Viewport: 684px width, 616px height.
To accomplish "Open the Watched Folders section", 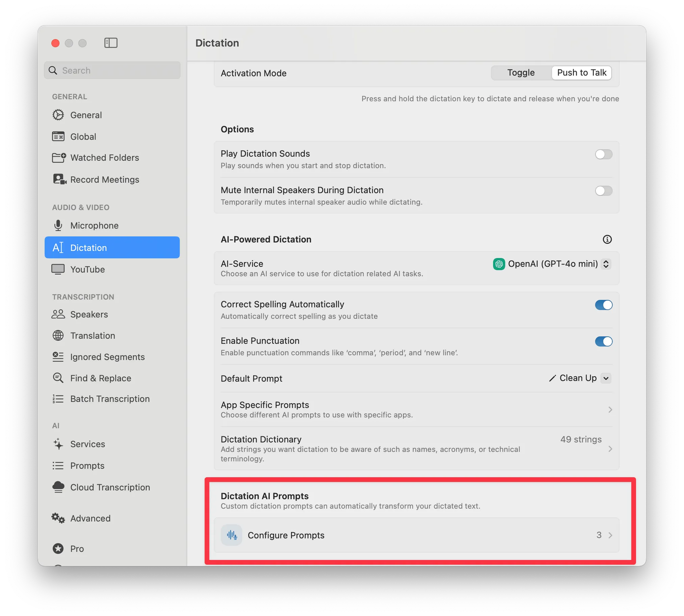I will click(x=104, y=158).
